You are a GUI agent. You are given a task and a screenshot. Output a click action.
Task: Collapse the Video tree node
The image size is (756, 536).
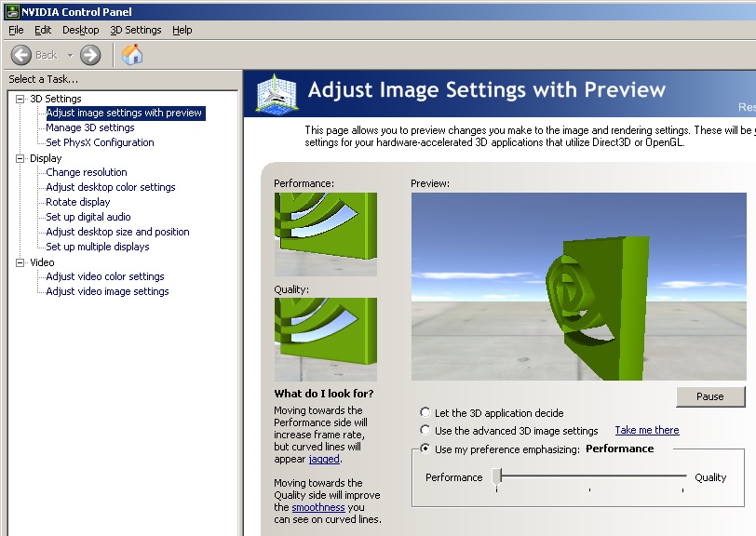[x=20, y=262]
